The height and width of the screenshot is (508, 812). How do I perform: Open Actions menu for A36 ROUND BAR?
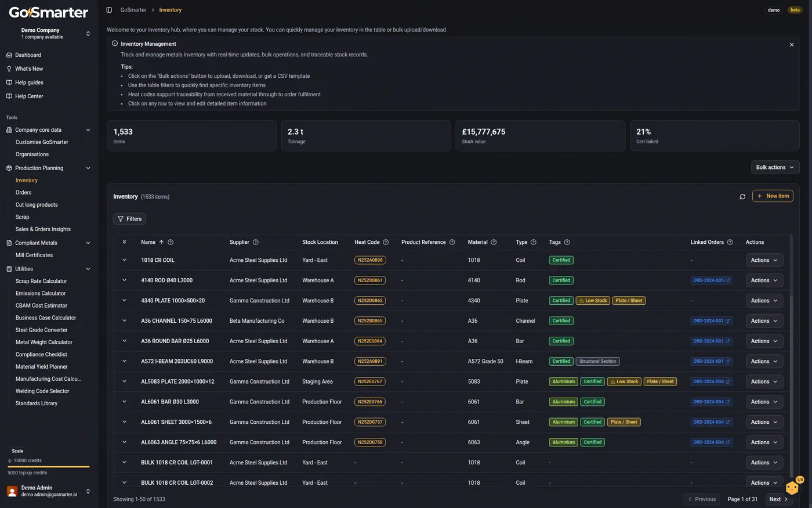[x=764, y=341]
